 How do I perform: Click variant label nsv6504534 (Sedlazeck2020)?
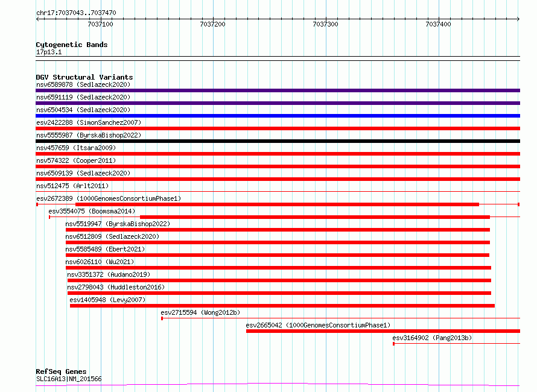83,110
